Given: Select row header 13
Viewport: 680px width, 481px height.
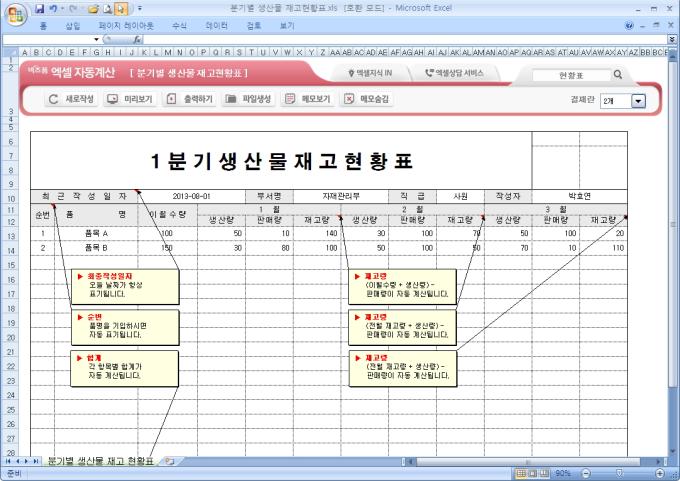Looking at the screenshot, I should click(11, 236).
